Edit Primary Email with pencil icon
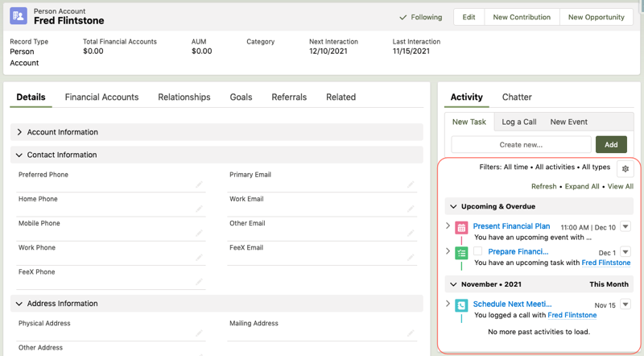This screenshot has height=356, width=644. point(411,184)
